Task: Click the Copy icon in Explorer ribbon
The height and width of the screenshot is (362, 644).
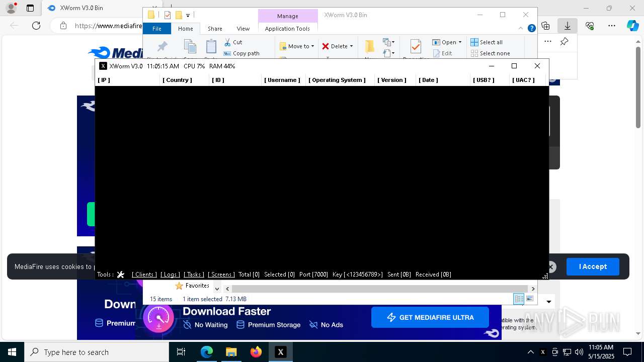Action: pos(190,47)
